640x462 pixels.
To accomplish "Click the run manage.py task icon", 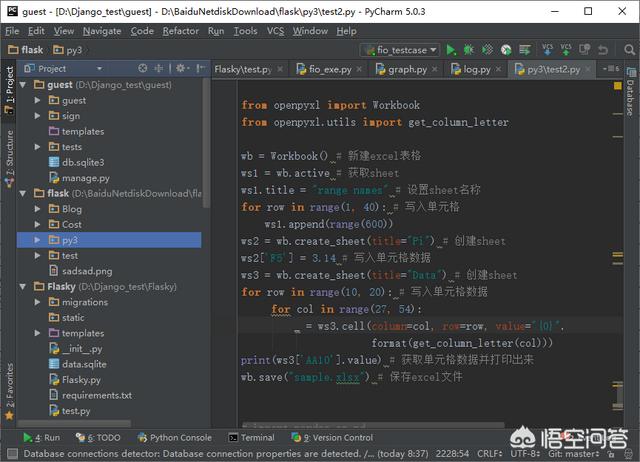I will (x=524, y=50).
